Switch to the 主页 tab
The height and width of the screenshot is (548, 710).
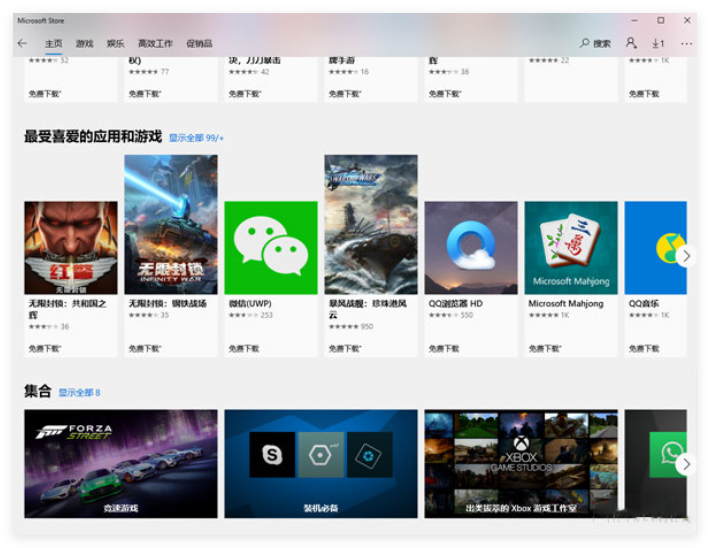pyautogui.click(x=53, y=43)
